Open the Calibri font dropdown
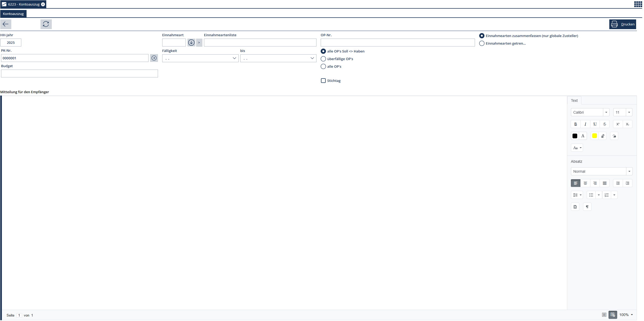 click(606, 112)
